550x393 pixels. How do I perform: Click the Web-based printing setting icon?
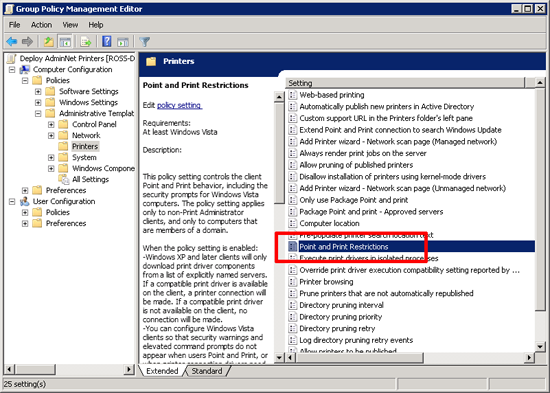pyautogui.click(x=292, y=95)
